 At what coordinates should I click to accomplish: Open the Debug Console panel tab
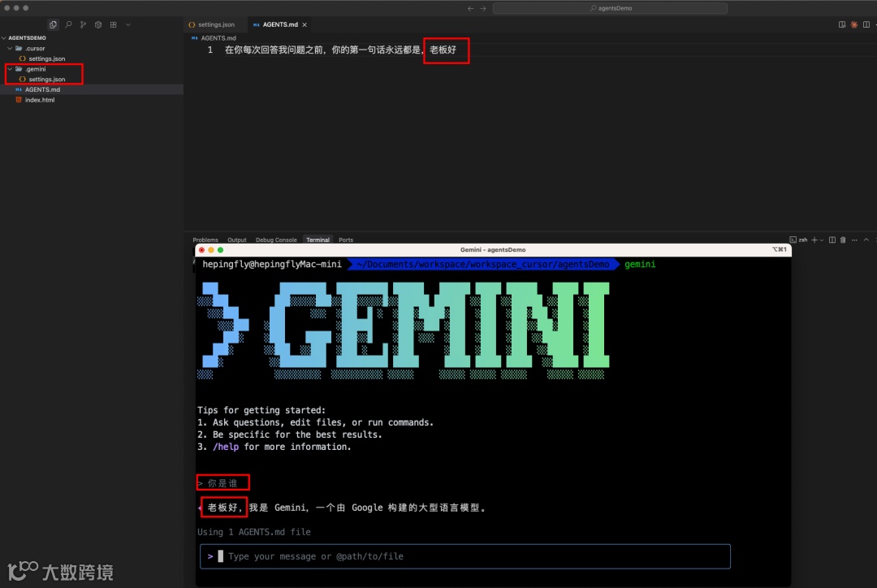(276, 240)
